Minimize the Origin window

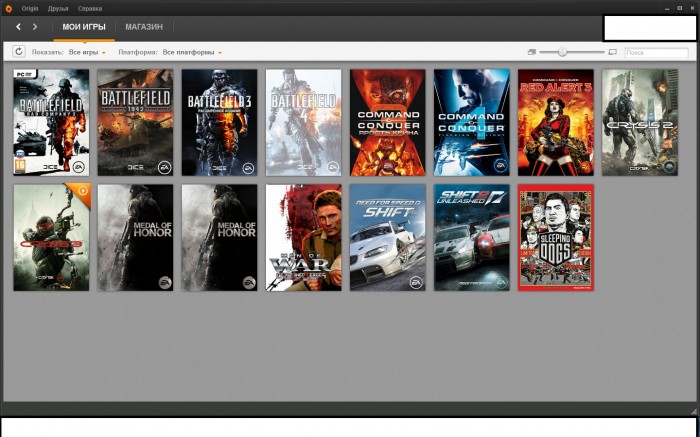(x=667, y=8)
